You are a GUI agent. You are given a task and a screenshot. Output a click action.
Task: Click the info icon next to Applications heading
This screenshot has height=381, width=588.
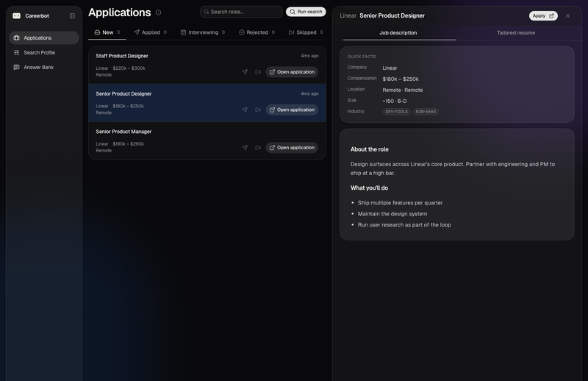point(158,13)
